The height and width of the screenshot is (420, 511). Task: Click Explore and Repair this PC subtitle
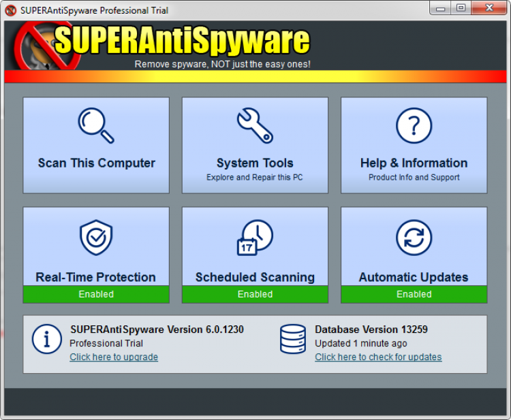pos(255,178)
